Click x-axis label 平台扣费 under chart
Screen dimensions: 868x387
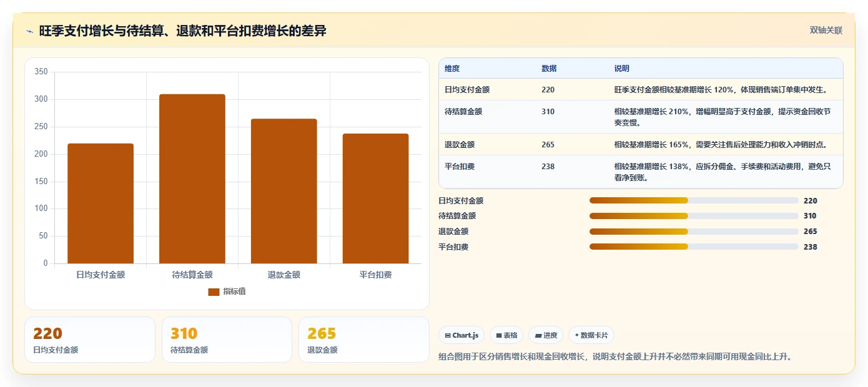pos(376,275)
